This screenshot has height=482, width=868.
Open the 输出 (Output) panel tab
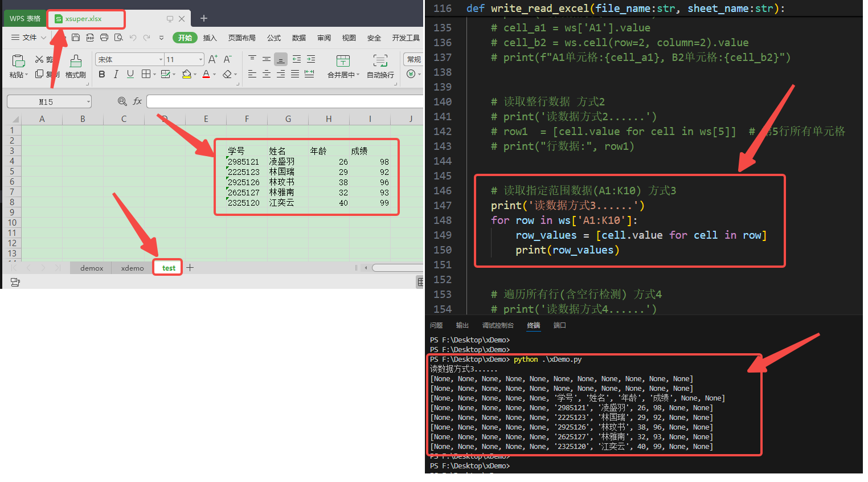462,325
